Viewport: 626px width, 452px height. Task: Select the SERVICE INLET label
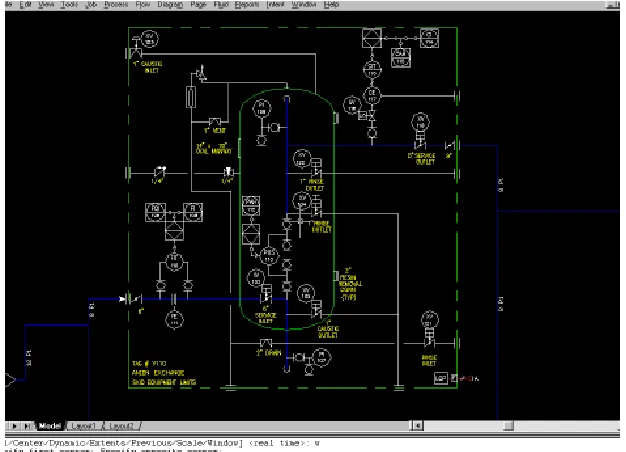(x=265, y=315)
